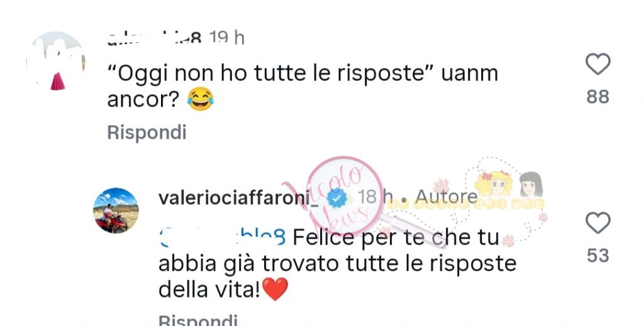
Task: Open the valeriociaffaroni_ username link
Action: pyautogui.click(x=238, y=198)
